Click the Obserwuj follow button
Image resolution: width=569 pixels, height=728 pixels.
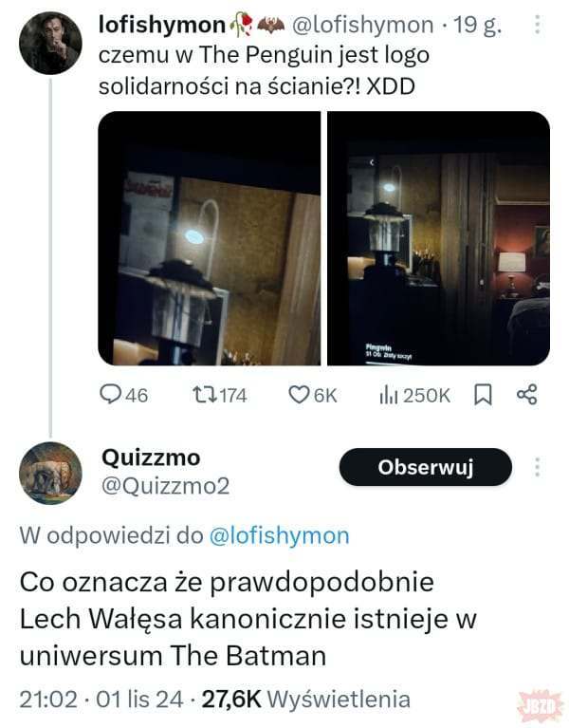[425, 467]
